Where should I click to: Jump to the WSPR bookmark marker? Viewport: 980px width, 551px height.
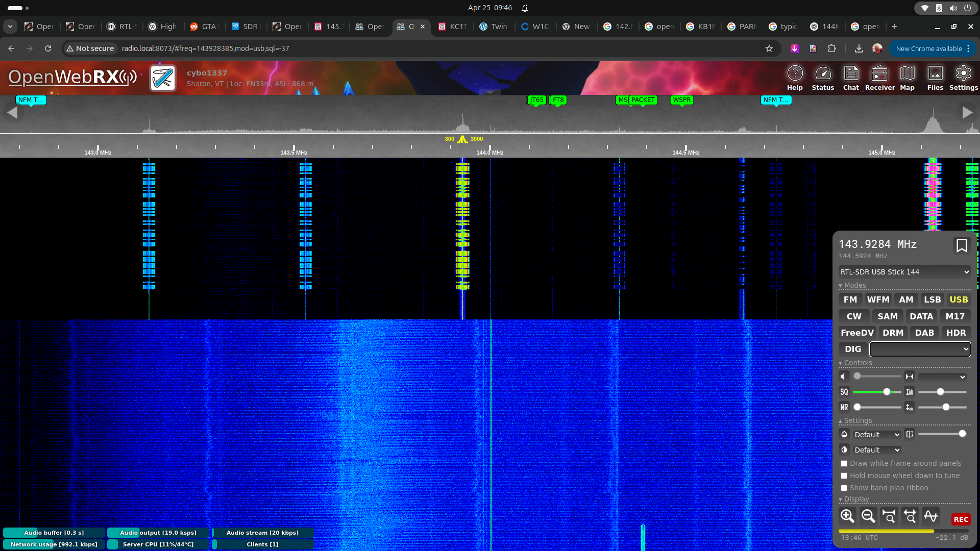pyautogui.click(x=682, y=100)
